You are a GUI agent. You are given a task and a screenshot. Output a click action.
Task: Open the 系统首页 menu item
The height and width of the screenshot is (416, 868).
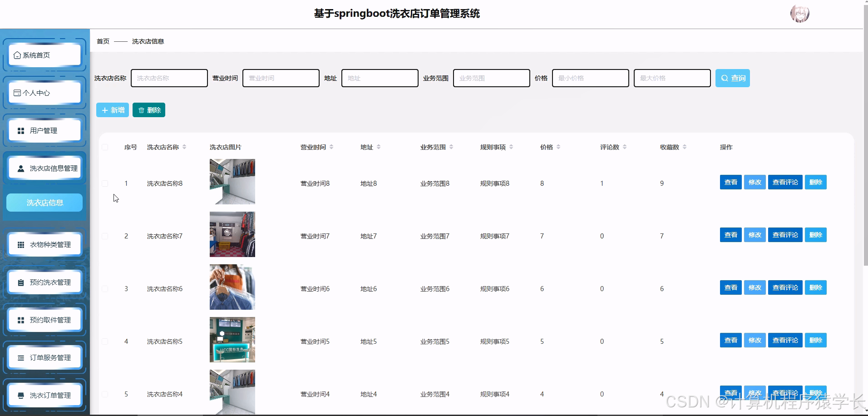[x=44, y=55]
